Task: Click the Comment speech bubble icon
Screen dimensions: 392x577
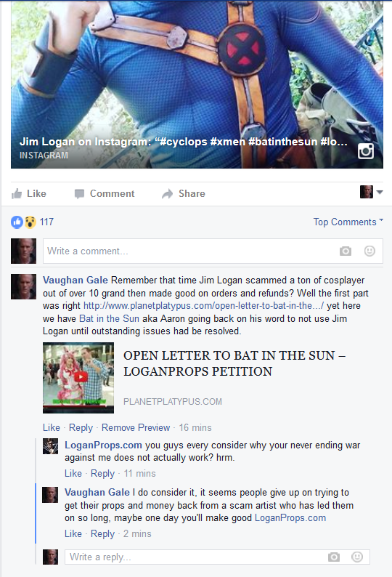Action: point(79,194)
